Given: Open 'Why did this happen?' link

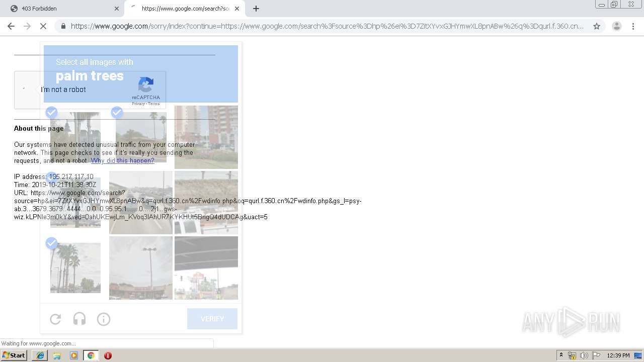Looking at the screenshot, I should [x=123, y=160].
